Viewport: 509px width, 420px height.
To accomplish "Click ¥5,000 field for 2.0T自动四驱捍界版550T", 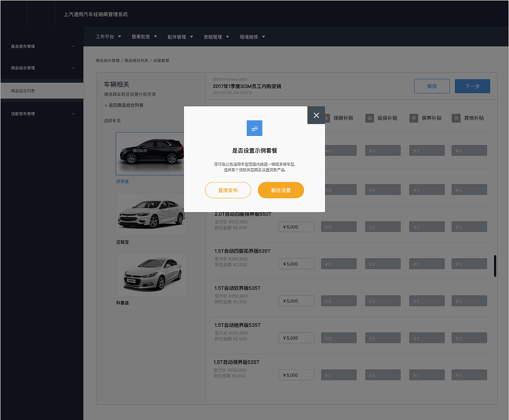I will 296,227.
